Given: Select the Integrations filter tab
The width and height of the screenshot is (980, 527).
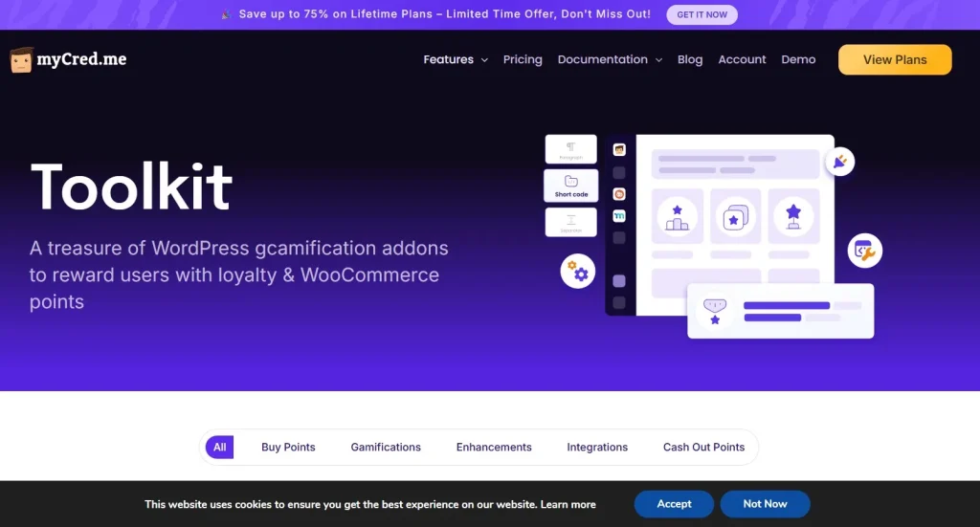Looking at the screenshot, I should 597,447.
